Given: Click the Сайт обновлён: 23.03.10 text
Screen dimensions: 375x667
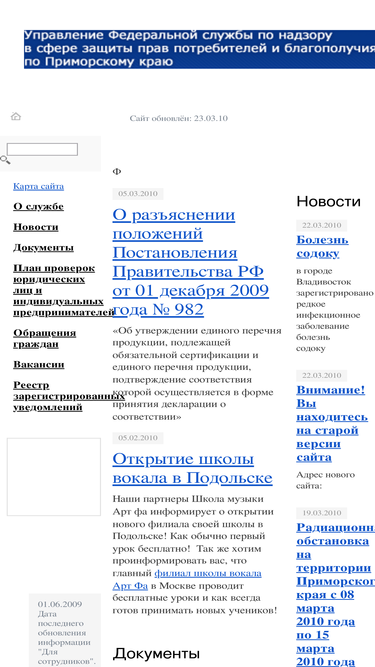Looking at the screenshot, I should point(179,118).
